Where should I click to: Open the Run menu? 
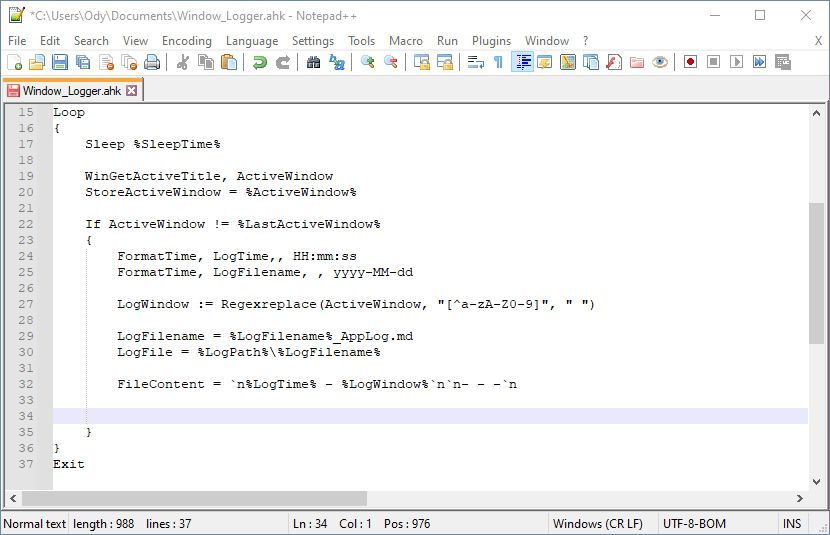pyautogui.click(x=447, y=41)
